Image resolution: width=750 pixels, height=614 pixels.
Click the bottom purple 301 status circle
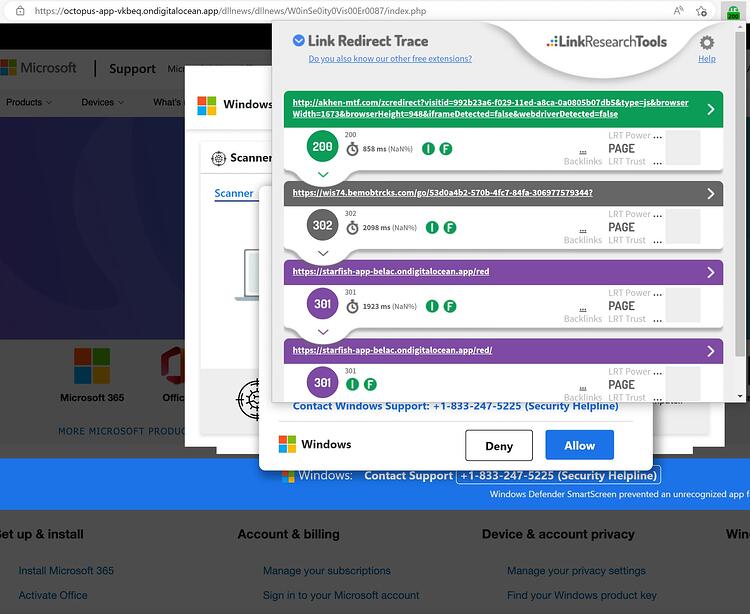[x=322, y=382]
